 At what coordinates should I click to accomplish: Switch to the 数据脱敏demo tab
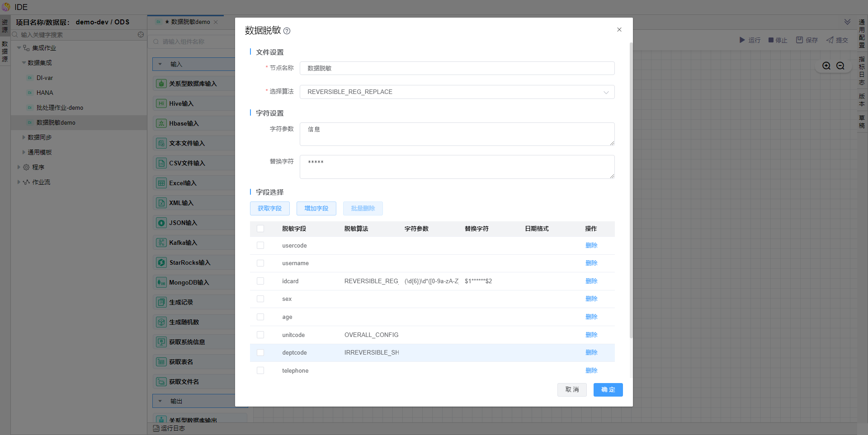click(190, 22)
